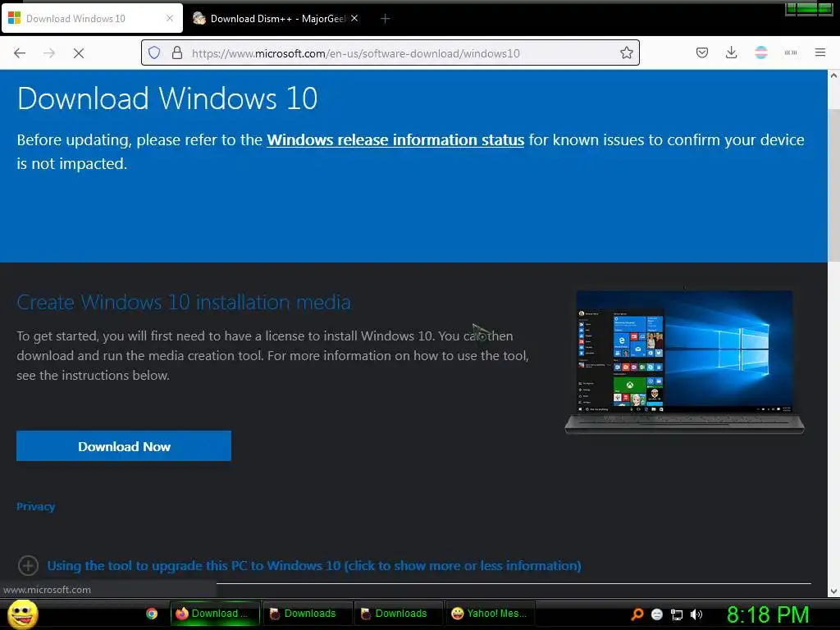Click the Windows 10 laptop image
840x630 pixels.
pyautogui.click(x=684, y=362)
